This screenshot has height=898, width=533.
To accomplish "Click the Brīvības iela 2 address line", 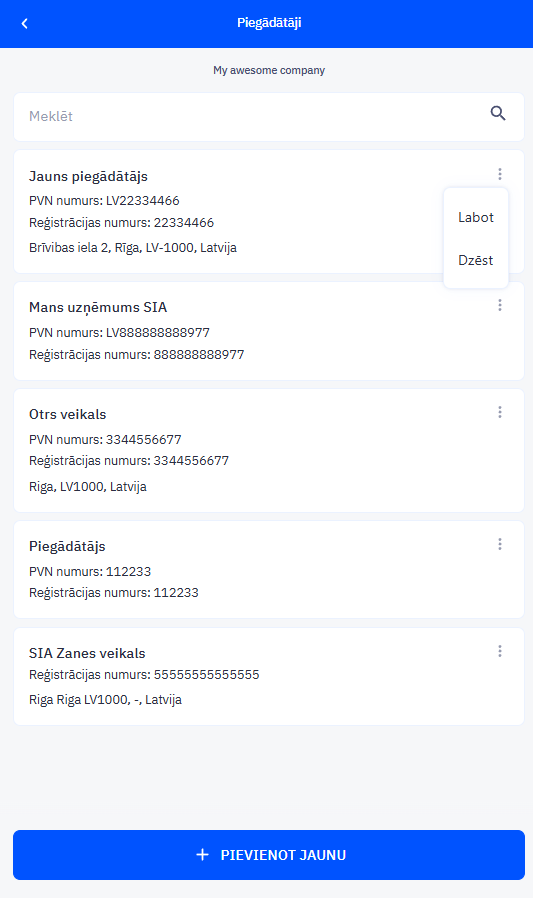I will 133,248.
